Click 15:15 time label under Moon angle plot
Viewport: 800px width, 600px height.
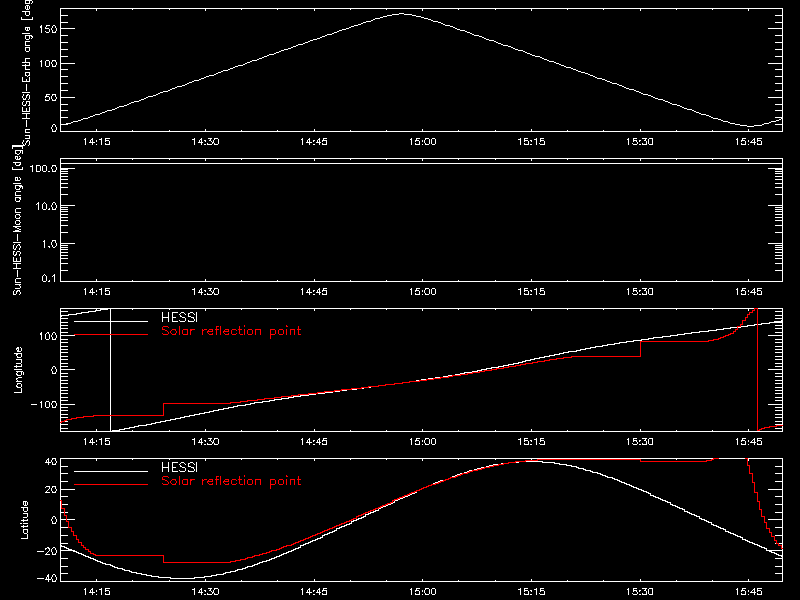[x=531, y=291]
